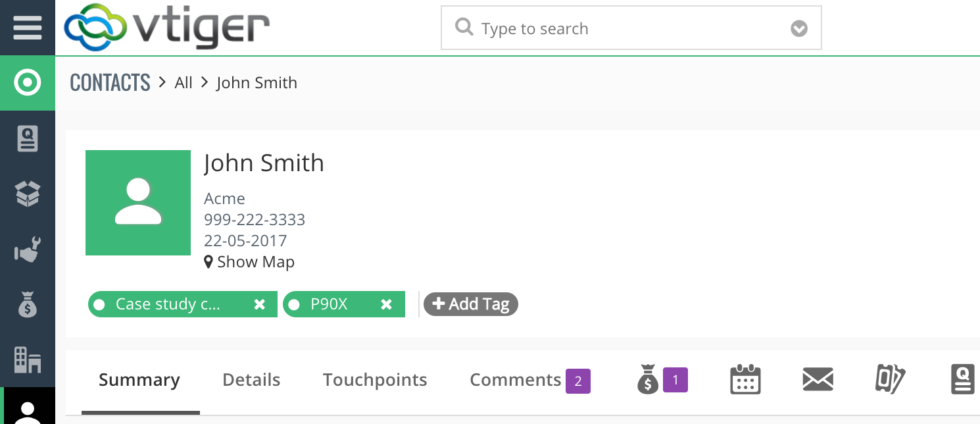Screen dimensions: 980x424
Task: Click the green target sidebar icon
Action: click(27, 83)
